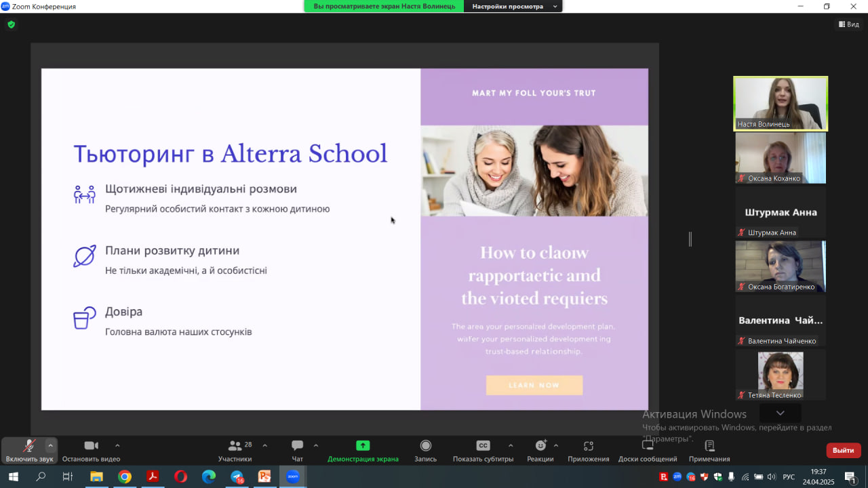
Task: Select Оксана Богатиренко video thumbnail
Action: 781,266
